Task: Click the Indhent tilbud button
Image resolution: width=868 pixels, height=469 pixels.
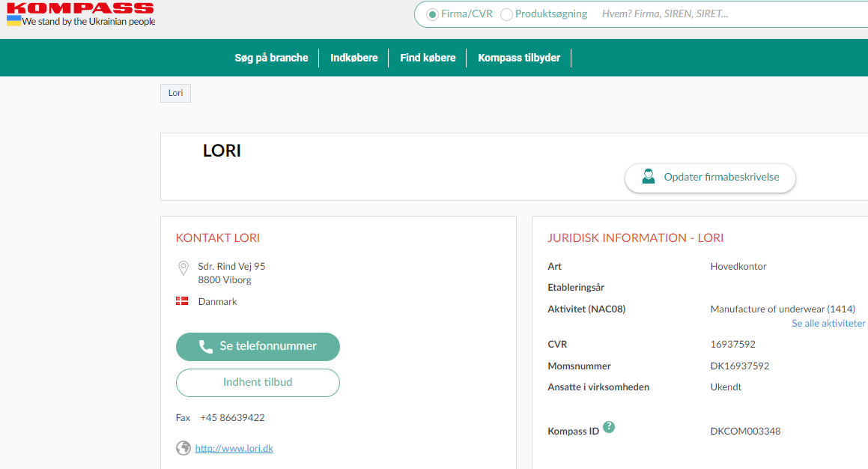Action: (258, 383)
